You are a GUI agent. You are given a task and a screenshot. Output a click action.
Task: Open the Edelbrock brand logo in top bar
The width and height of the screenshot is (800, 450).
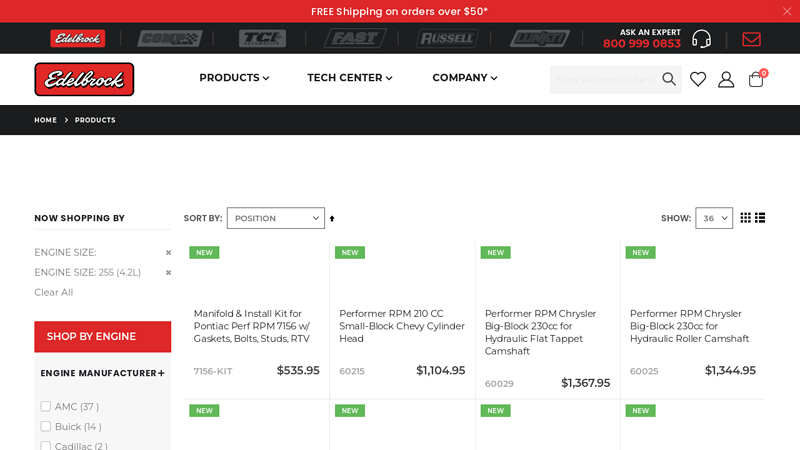pos(78,38)
